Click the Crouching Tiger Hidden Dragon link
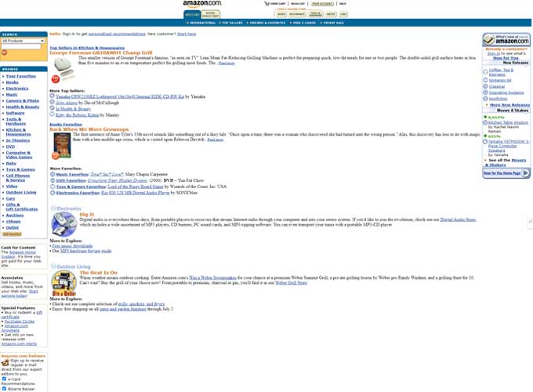The image size is (533, 392). 118,180
